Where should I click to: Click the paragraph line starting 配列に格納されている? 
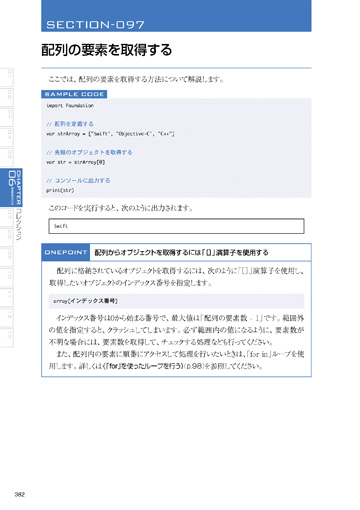click(x=180, y=271)
